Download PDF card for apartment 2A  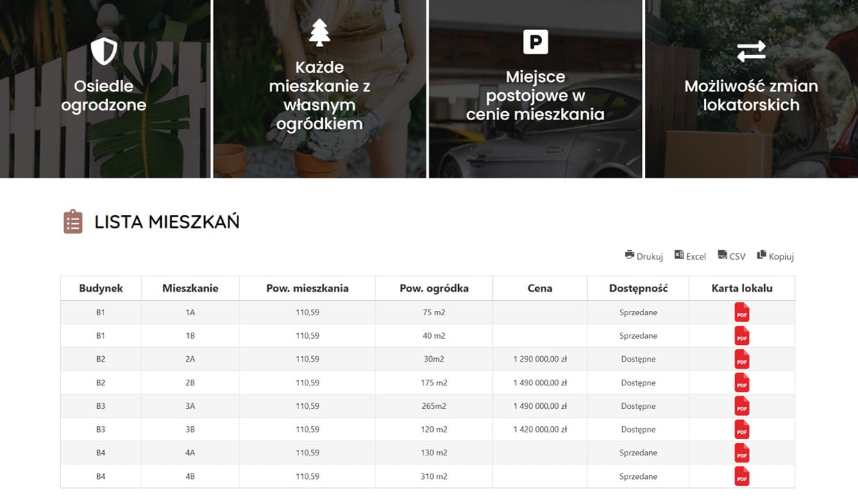tap(741, 360)
